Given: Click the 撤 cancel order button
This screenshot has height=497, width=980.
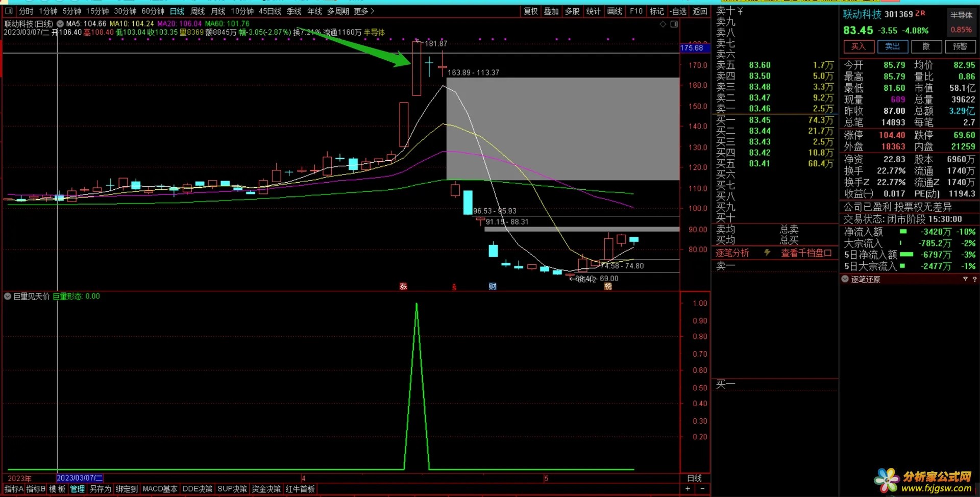Looking at the screenshot, I should tap(926, 46).
